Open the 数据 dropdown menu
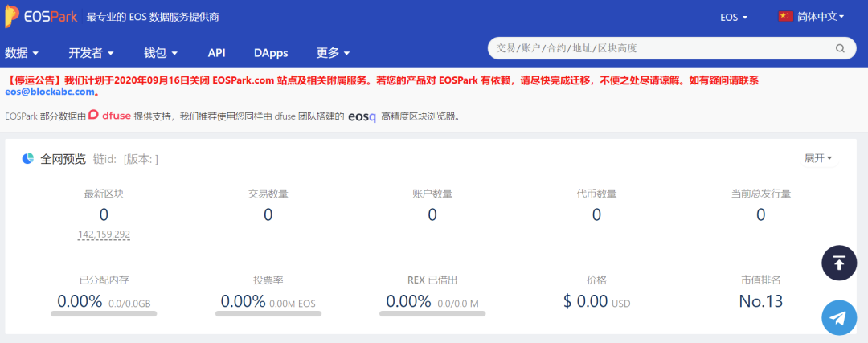 pyautogui.click(x=22, y=53)
